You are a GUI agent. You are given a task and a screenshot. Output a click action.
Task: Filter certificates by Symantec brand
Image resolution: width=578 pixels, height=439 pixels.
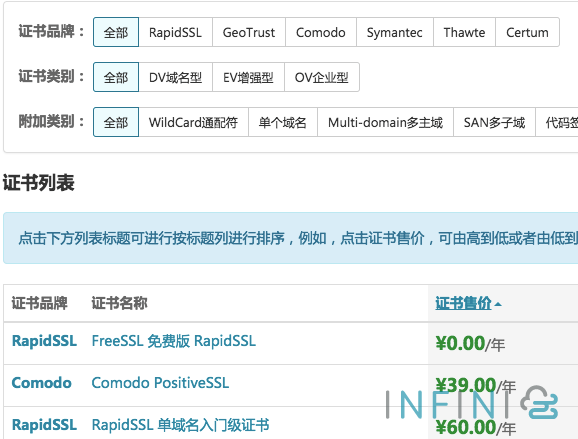(x=394, y=32)
